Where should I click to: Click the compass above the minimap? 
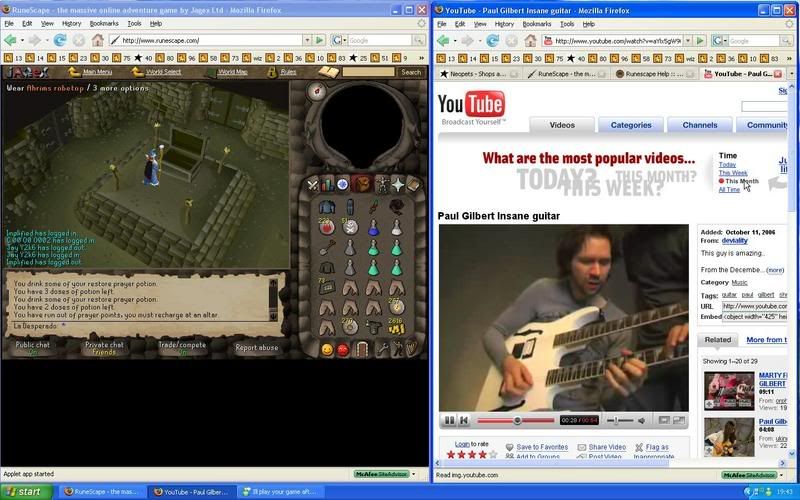(316, 92)
